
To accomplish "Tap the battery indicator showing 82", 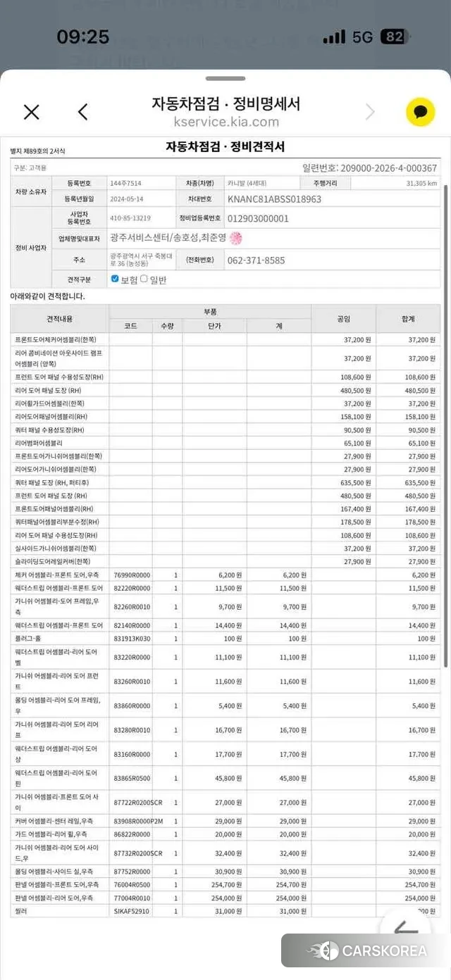I will (x=393, y=37).
